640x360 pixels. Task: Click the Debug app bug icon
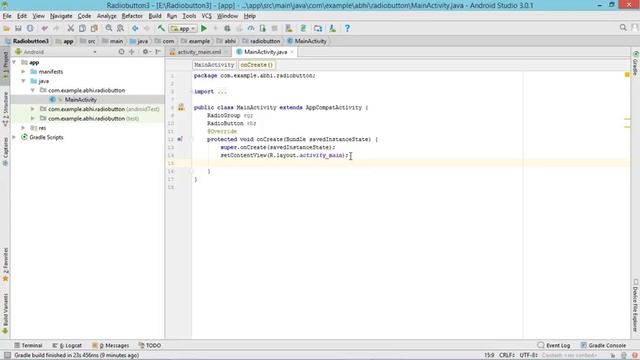pos(227,29)
